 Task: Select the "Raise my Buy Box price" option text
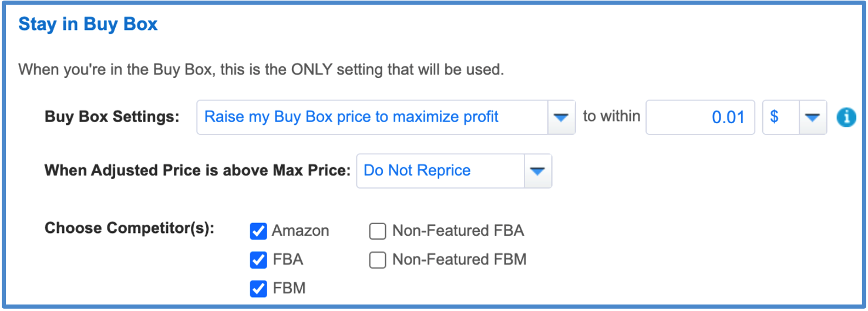(x=351, y=117)
